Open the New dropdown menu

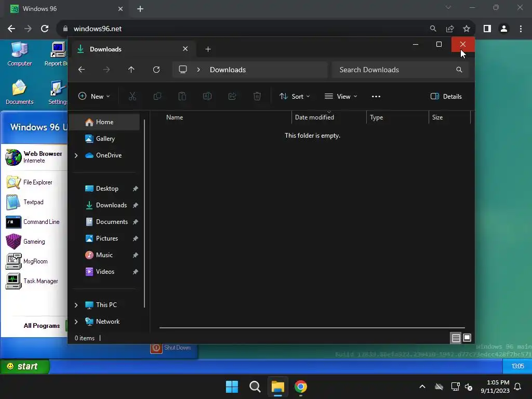click(x=94, y=96)
